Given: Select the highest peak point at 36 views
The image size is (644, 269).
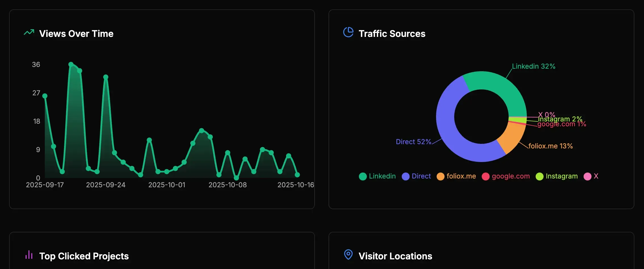Looking at the screenshot, I should (71, 64).
